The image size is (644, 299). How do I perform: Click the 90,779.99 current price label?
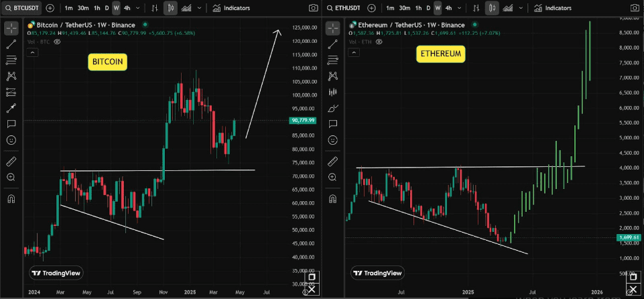click(304, 121)
